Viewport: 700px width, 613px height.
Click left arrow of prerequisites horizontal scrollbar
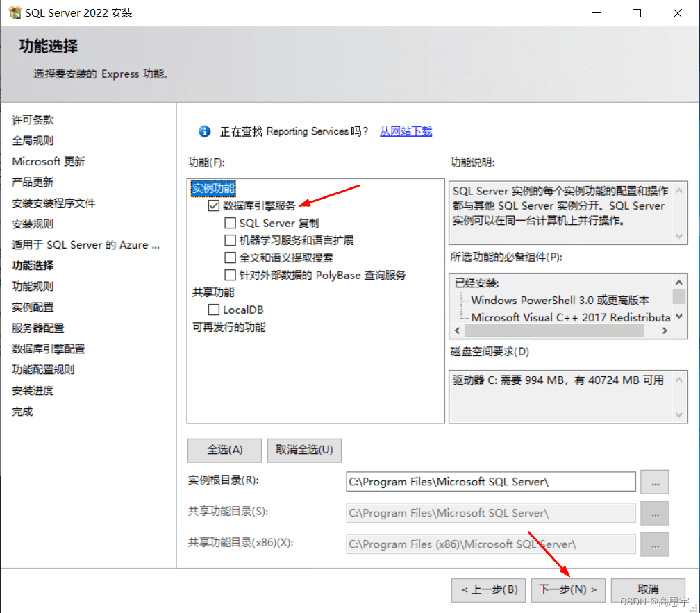click(x=457, y=330)
